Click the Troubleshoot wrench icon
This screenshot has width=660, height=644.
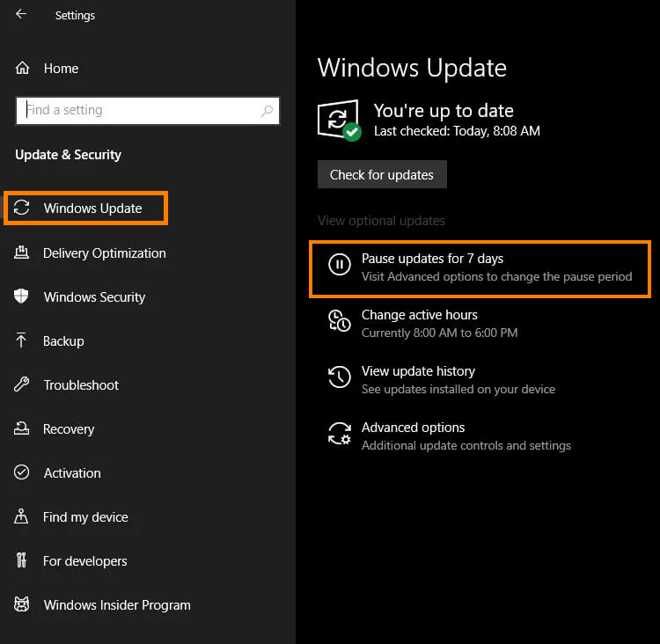tap(21, 384)
